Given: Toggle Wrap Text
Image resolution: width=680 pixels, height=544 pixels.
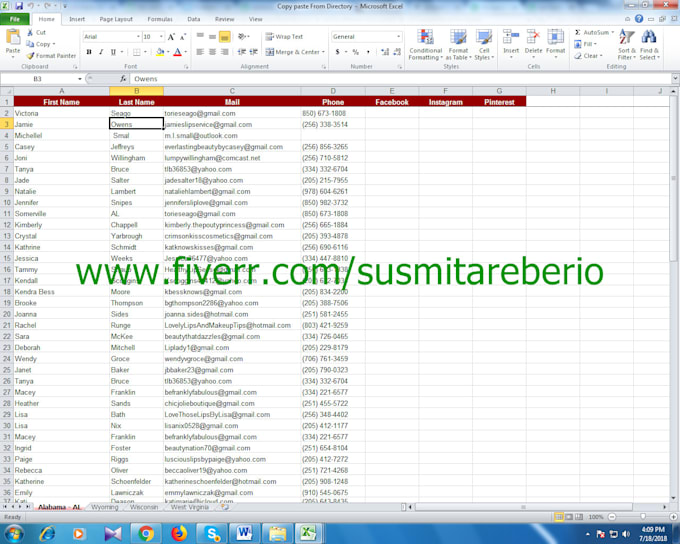Looking at the screenshot, I should [x=284, y=37].
